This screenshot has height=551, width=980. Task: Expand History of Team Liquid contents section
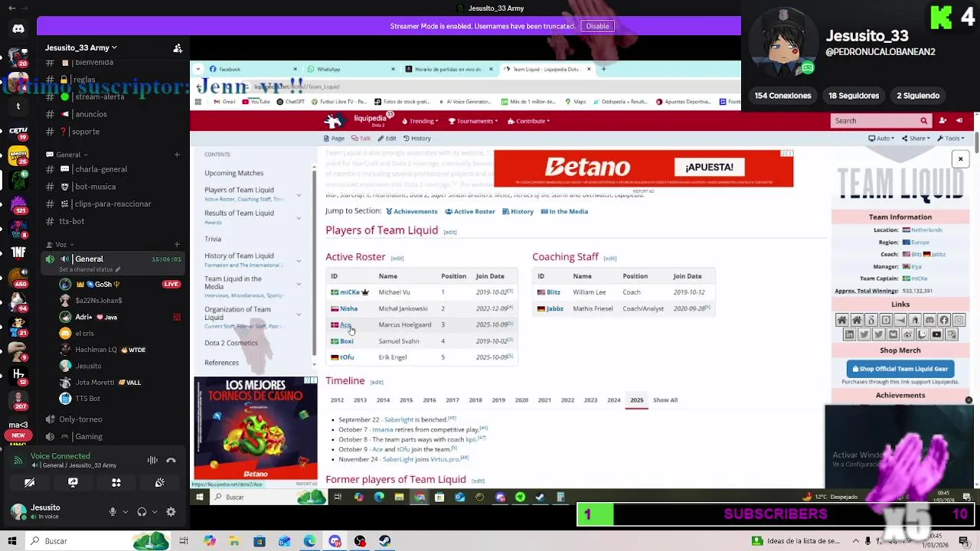point(299,260)
